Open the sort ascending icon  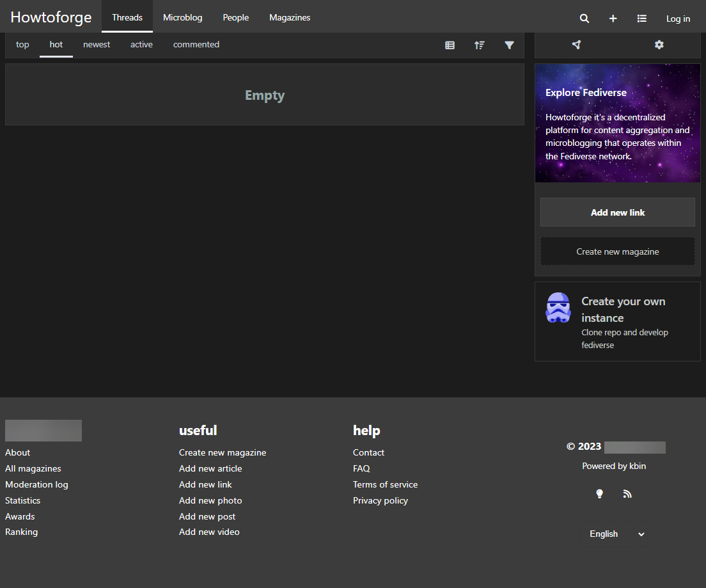point(480,45)
